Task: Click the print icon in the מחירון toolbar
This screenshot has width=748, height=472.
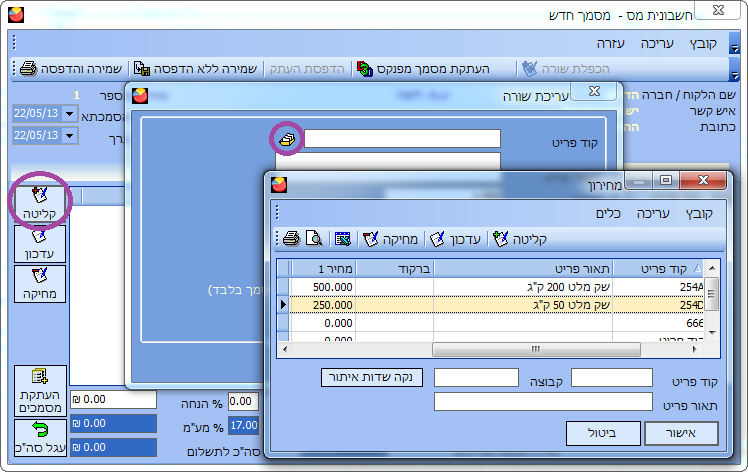Action: (291, 238)
